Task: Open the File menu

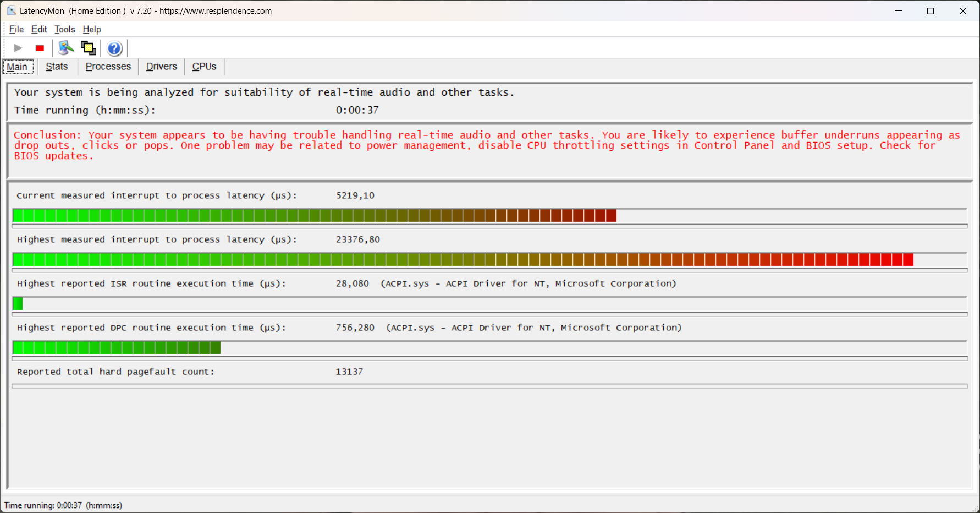Action: pyautogui.click(x=16, y=30)
